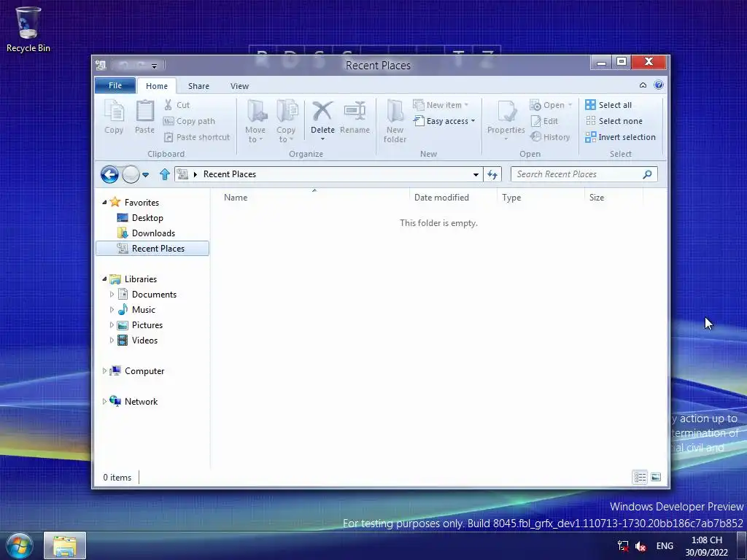Select Desktop in Favorites
747x560 pixels.
pyautogui.click(x=147, y=218)
